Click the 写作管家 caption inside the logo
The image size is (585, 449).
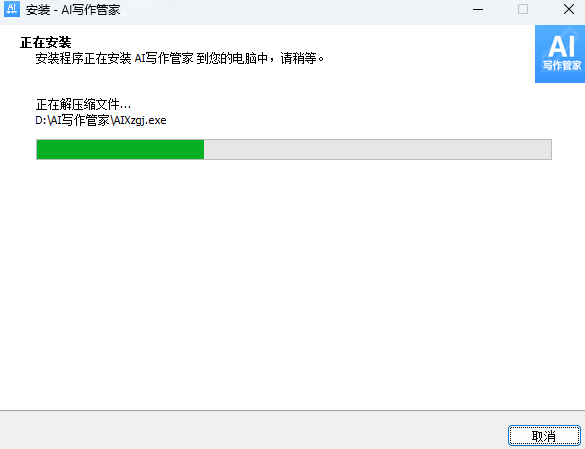(562, 66)
